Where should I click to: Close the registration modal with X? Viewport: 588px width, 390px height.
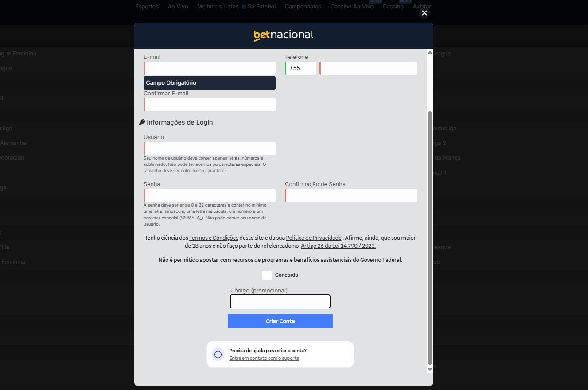coord(424,13)
